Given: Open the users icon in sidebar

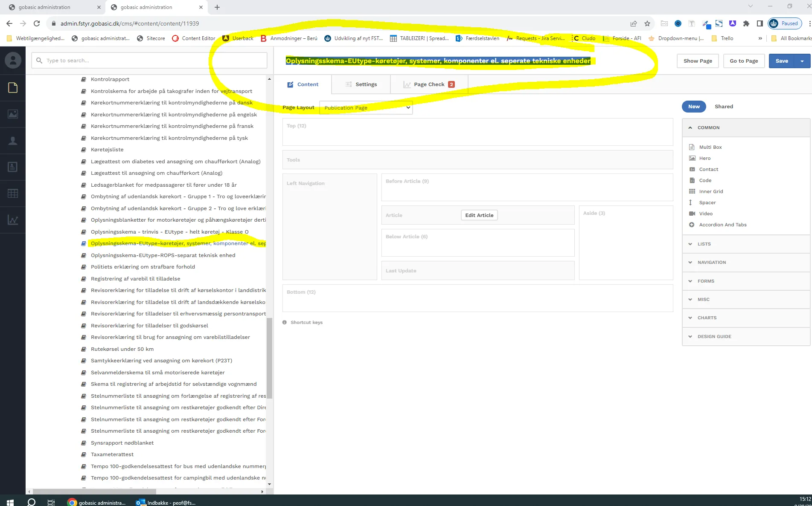Looking at the screenshot, I should point(13,141).
